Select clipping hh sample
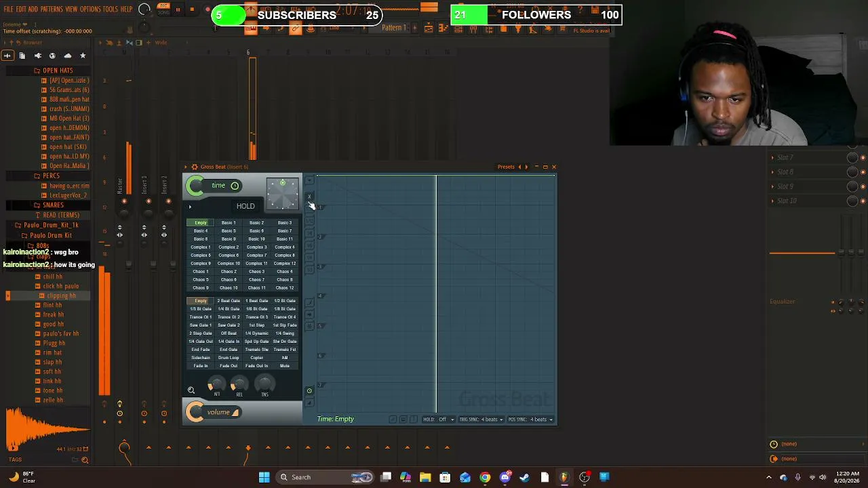The width and height of the screenshot is (868, 488). [61, 296]
